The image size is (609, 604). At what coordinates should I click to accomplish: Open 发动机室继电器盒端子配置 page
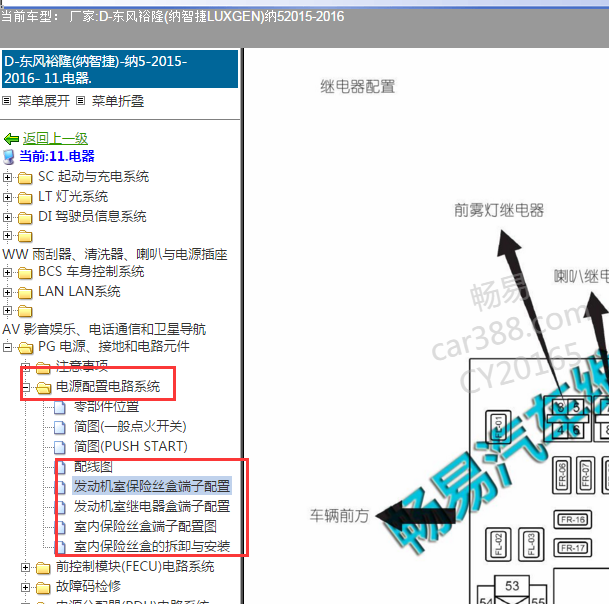pyautogui.click(x=152, y=506)
